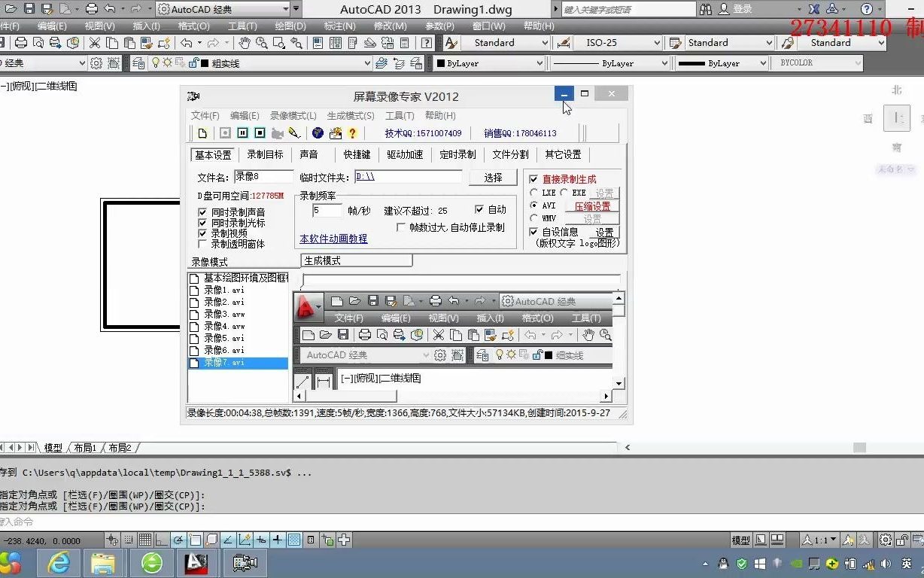Screen dimensions: 924x578
Task: Open the 本软件动画教程 tutorial link
Action: click(333, 239)
